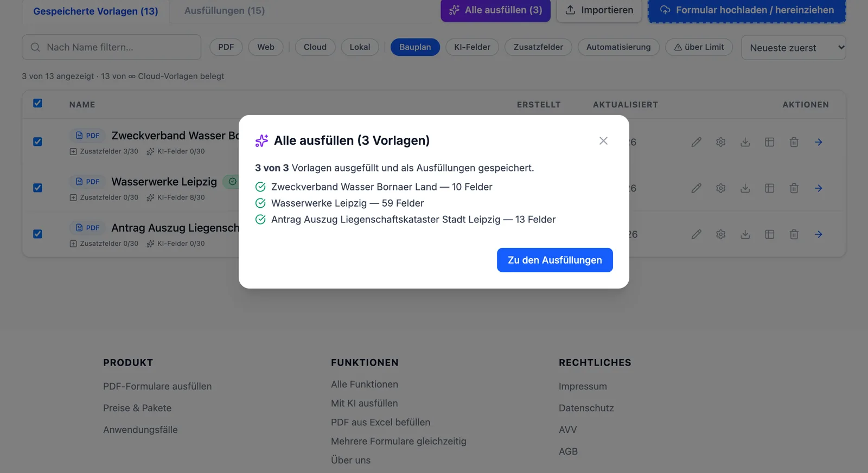Switch to the Ausfüllungen (15) tab
The image size is (868, 473).
(x=225, y=11)
